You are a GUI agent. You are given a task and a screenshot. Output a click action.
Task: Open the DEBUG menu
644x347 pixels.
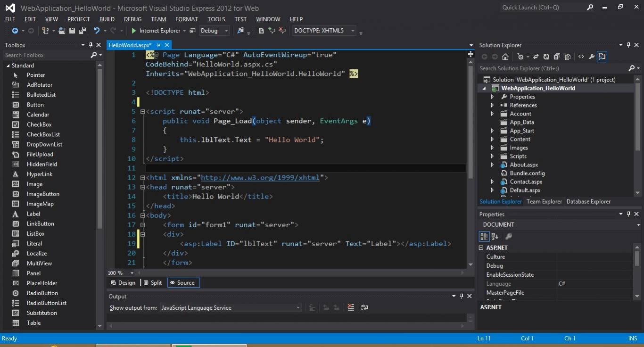pos(132,19)
